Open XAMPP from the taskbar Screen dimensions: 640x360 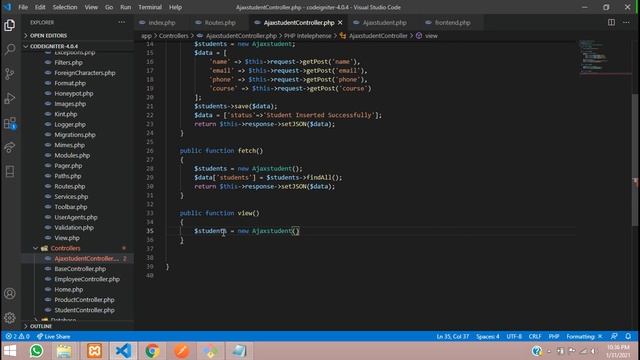[94, 351]
